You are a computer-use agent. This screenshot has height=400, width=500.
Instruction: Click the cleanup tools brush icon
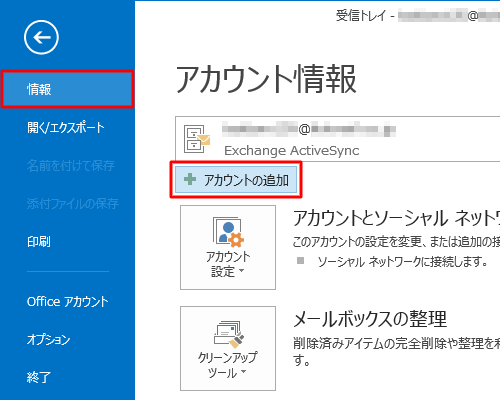click(229, 334)
